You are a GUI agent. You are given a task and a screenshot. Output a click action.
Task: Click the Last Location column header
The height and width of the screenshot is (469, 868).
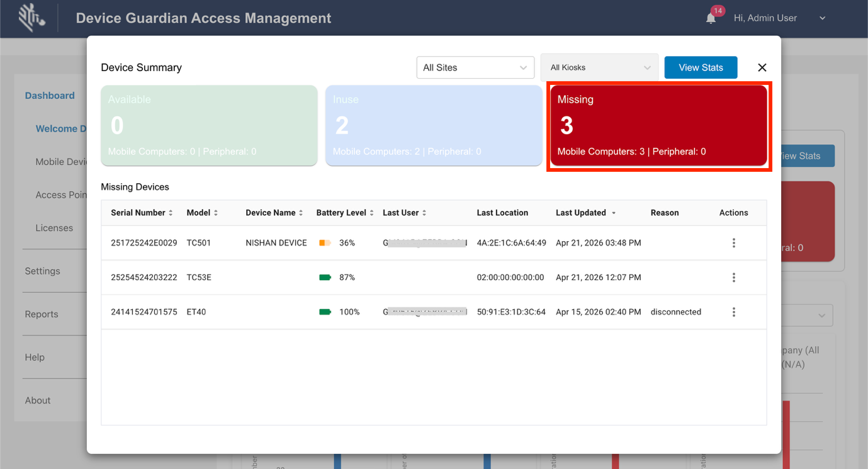(x=502, y=213)
